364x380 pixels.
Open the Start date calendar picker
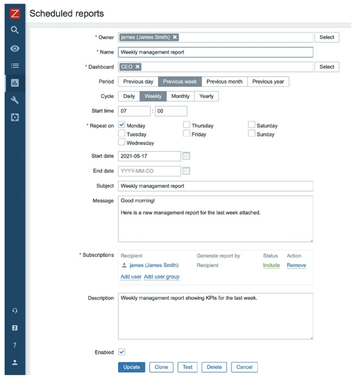pyautogui.click(x=186, y=156)
